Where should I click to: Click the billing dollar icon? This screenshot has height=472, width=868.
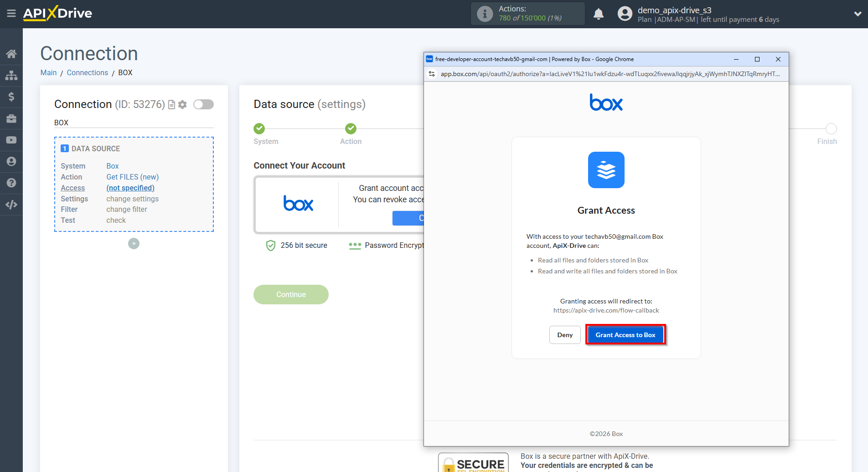tap(11, 97)
